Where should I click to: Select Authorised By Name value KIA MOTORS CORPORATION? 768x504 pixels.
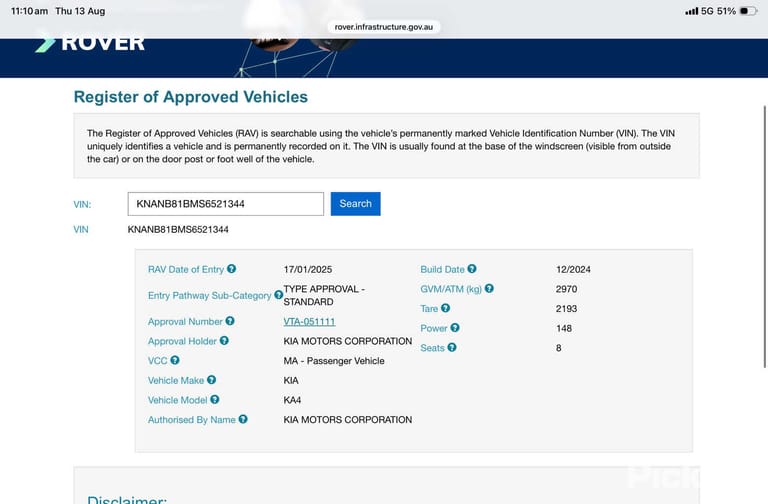tap(347, 420)
